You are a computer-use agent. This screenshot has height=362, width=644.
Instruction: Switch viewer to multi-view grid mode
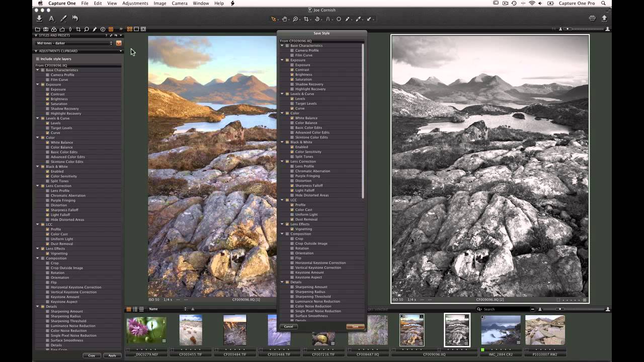129,29
